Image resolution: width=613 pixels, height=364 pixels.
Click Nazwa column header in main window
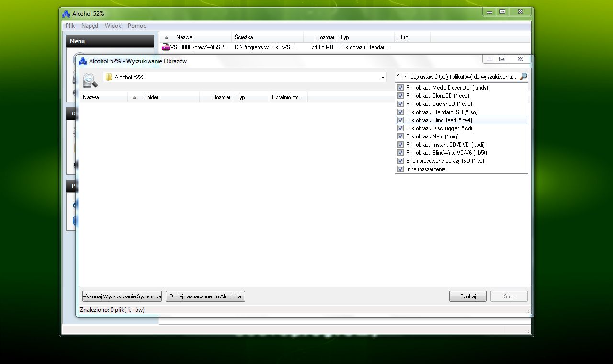[196, 37]
